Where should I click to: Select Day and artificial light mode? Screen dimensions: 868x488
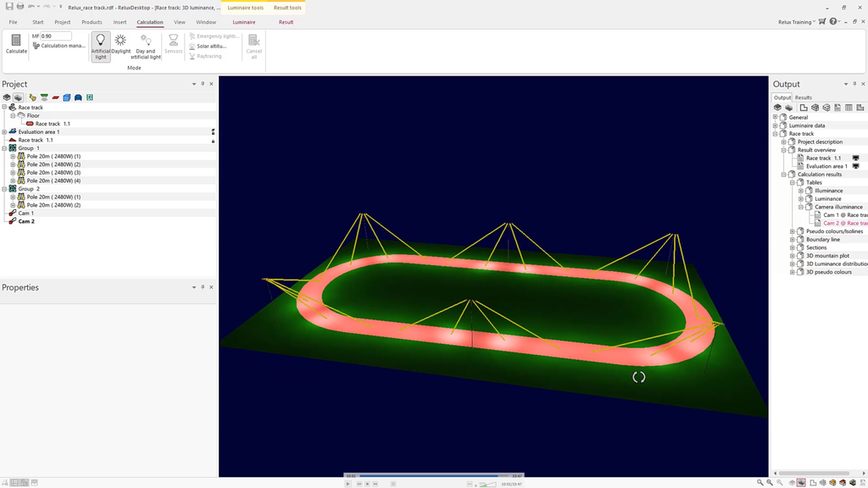click(146, 47)
